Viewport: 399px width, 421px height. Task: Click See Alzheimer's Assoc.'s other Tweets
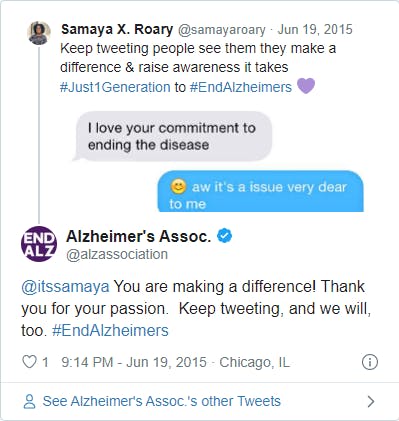pos(162,401)
